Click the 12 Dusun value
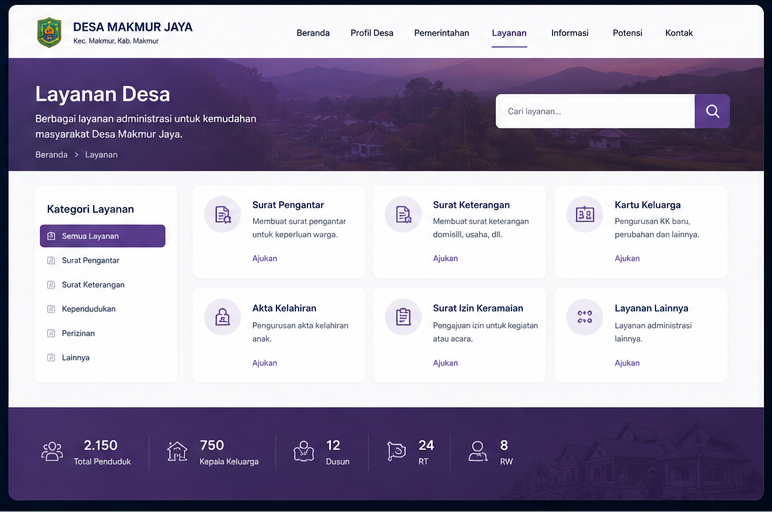This screenshot has height=512, width=772. 333,445
